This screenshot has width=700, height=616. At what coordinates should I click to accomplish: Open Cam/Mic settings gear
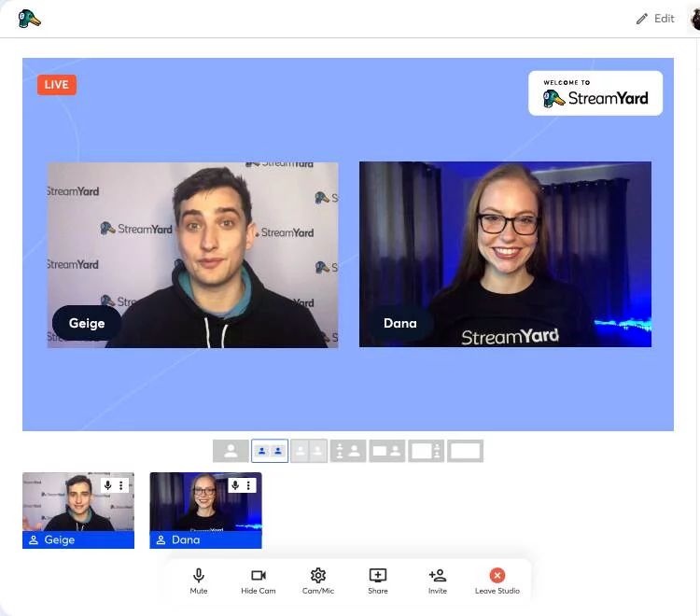318,581
